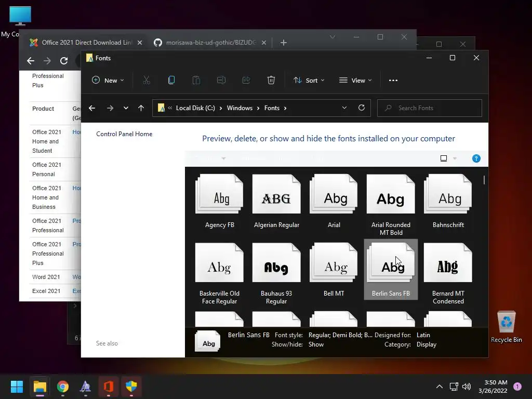Open the Sort dropdown
Viewport: 532px width, 399px height.
pyautogui.click(x=309, y=81)
